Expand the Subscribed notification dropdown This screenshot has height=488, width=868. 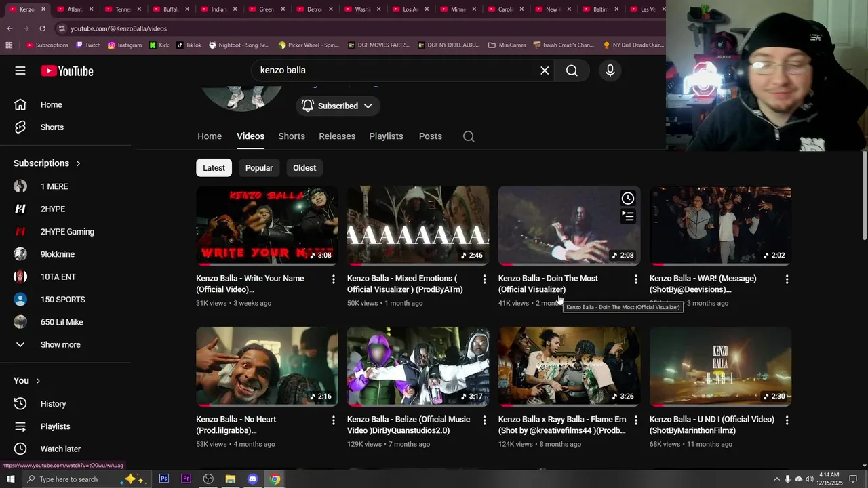point(337,106)
